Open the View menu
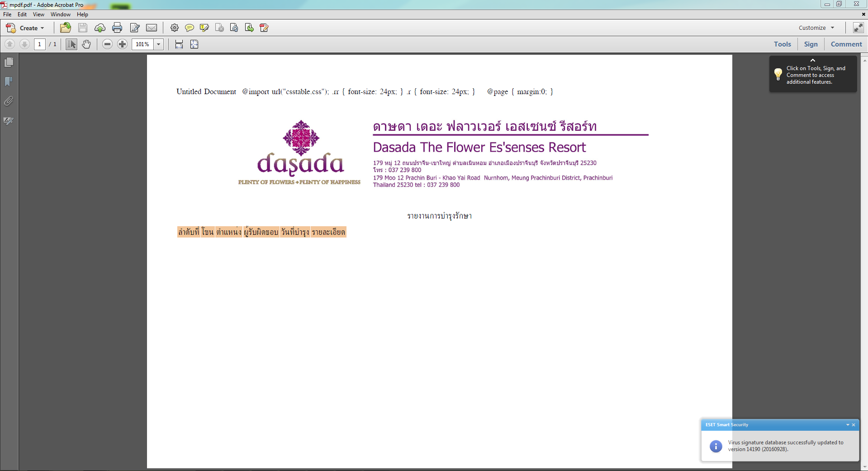The height and width of the screenshot is (471, 868). click(x=38, y=14)
